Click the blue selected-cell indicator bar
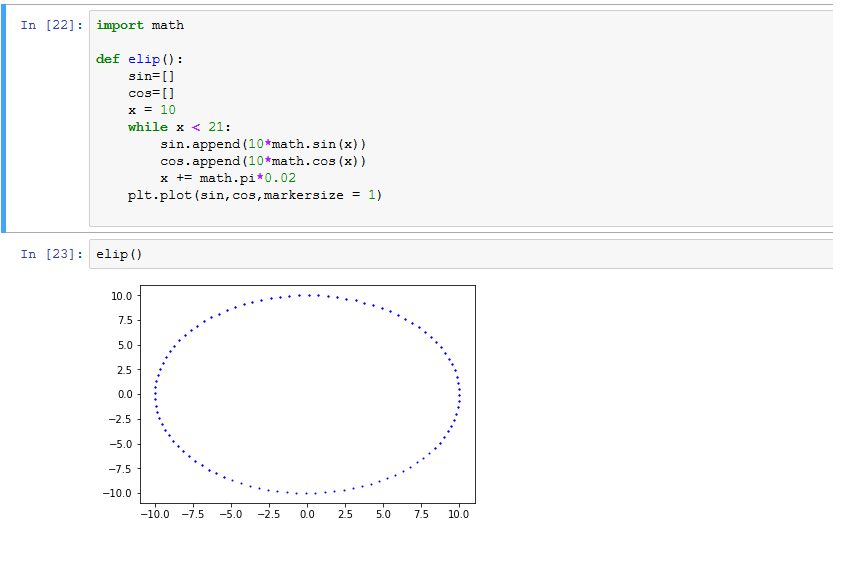 click(x=3, y=118)
